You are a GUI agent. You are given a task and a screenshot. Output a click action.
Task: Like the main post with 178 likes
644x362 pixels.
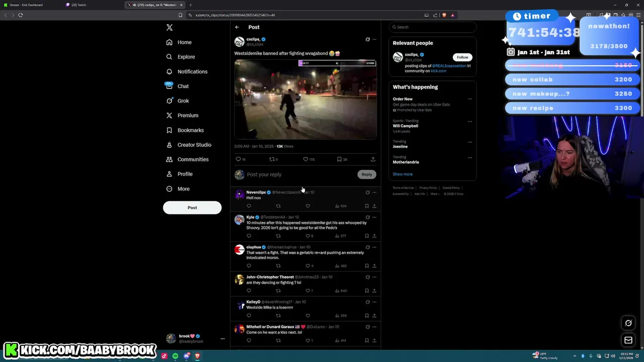pyautogui.click(x=305, y=159)
